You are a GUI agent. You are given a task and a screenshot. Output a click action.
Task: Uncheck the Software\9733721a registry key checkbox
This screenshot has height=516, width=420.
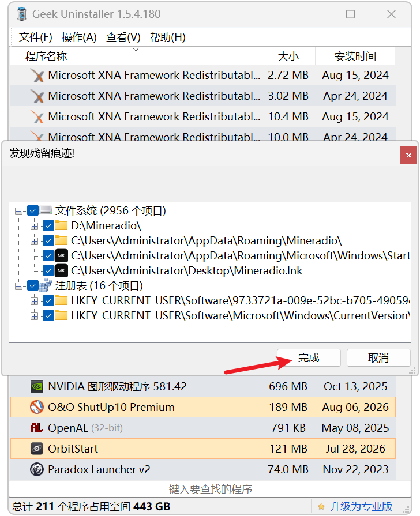[x=48, y=301]
